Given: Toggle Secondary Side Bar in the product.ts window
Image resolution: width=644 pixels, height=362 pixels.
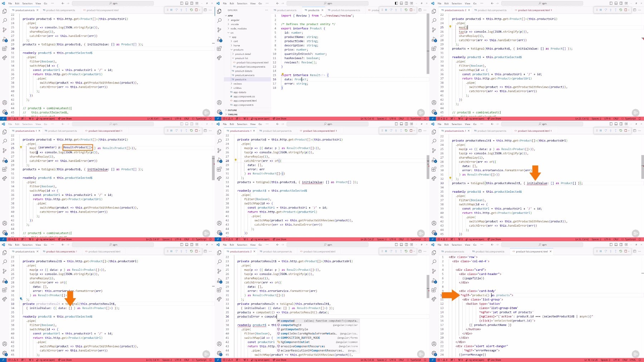Looking at the screenshot, I should (406, 3).
